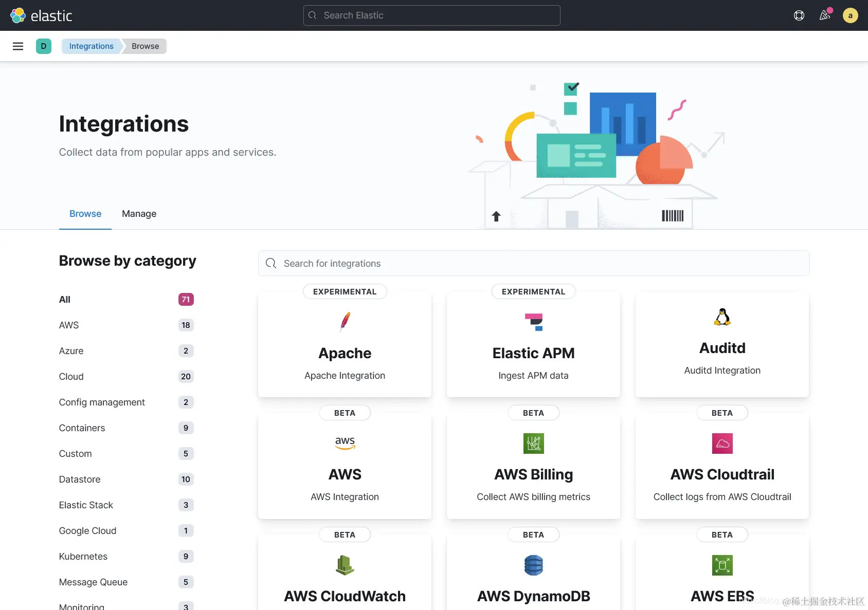868x610 pixels.
Task: Click the AWS DynamoDB database icon
Action: coord(534,565)
